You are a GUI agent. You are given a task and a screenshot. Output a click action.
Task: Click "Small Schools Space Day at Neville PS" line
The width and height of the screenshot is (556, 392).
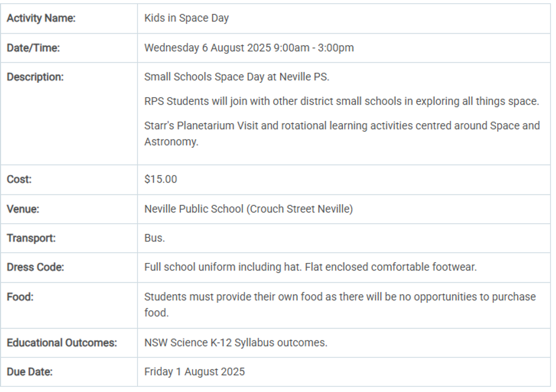[x=237, y=77]
